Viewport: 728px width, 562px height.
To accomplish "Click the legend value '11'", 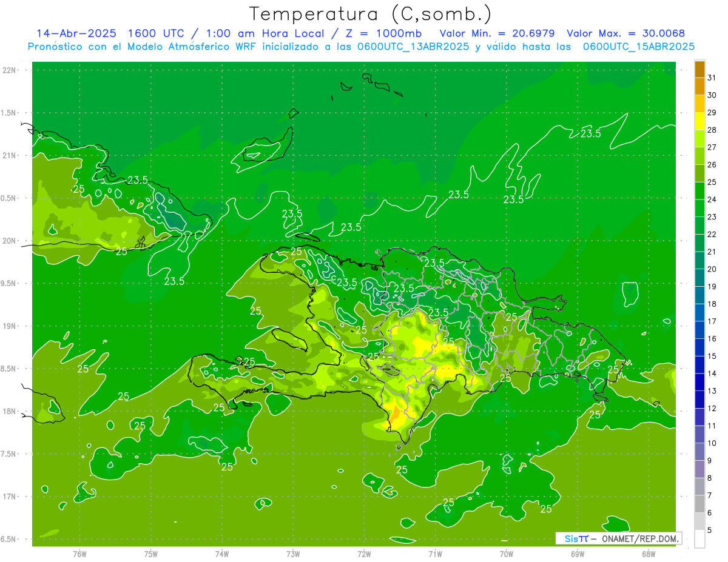I will tap(712, 426).
